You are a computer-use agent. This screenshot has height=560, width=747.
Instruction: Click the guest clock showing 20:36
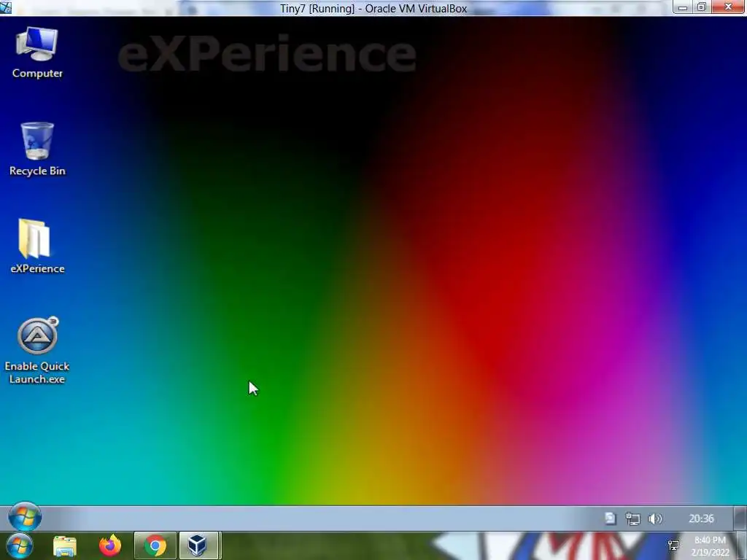click(x=701, y=518)
